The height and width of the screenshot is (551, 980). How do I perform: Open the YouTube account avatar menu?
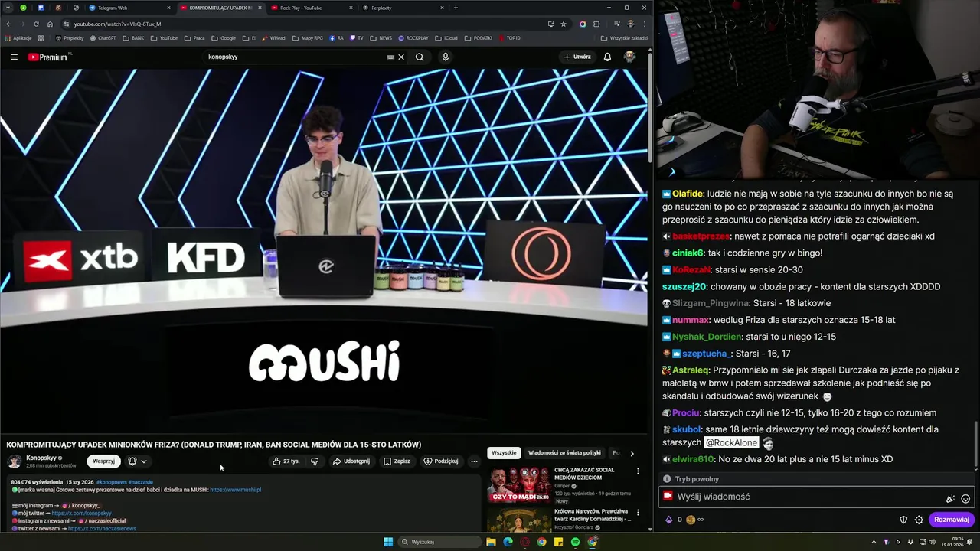coord(629,57)
